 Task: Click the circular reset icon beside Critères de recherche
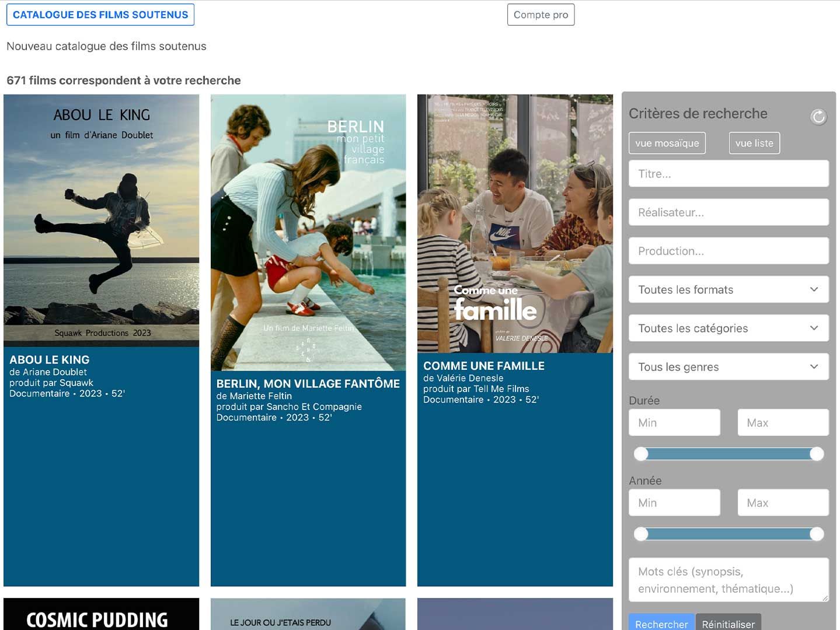[818, 117]
